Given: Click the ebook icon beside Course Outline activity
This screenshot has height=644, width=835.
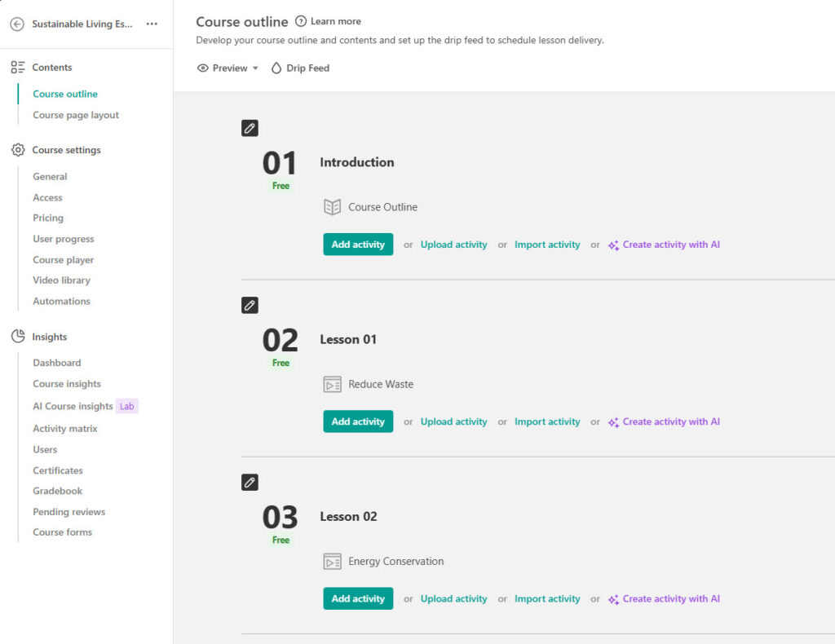Looking at the screenshot, I should pos(332,207).
